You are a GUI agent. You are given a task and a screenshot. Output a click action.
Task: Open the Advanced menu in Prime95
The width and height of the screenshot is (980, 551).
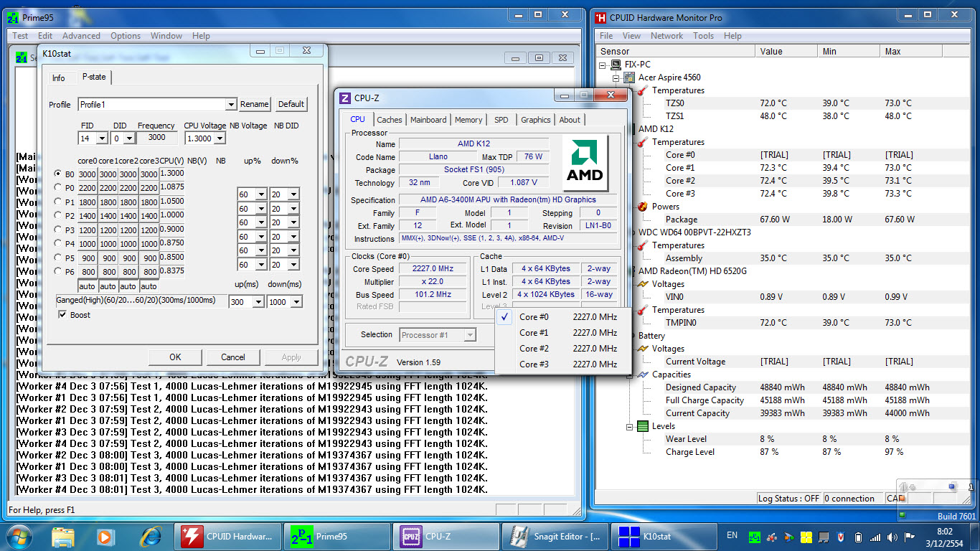pyautogui.click(x=81, y=36)
